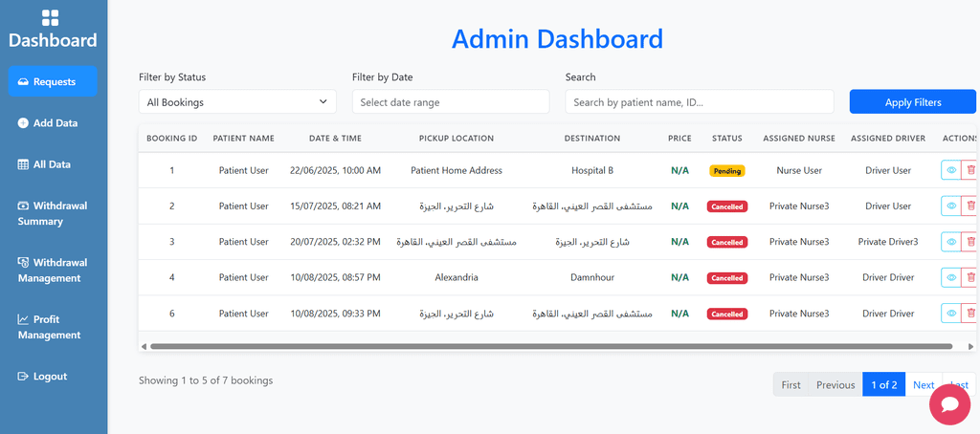Image resolution: width=980 pixels, height=434 pixels.
Task: Click the Booking ID column header
Action: point(172,138)
